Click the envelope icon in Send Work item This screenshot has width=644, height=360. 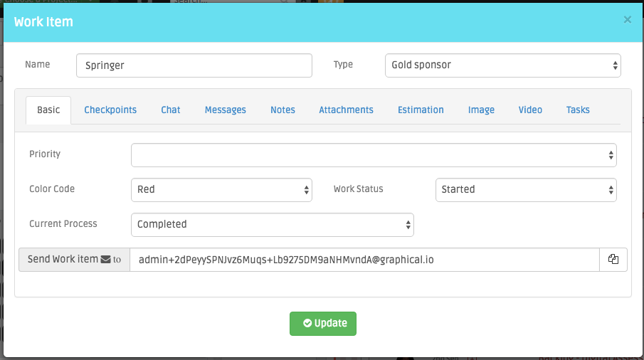(x=105, y=260)
